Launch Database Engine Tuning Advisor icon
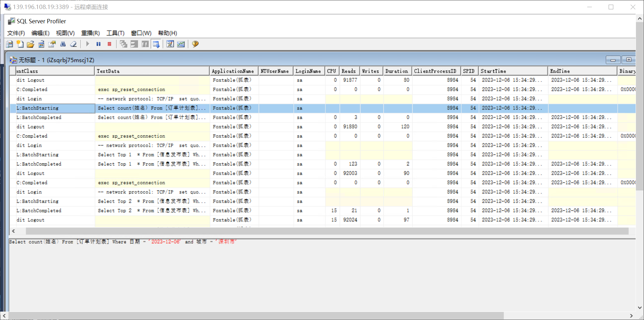 (170, 44)
